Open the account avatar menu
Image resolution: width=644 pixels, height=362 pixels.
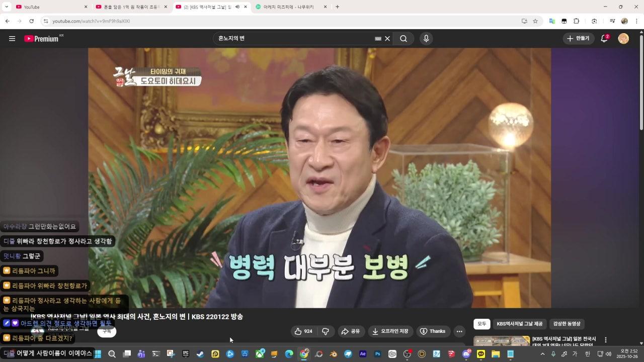(x=623, y=39)
